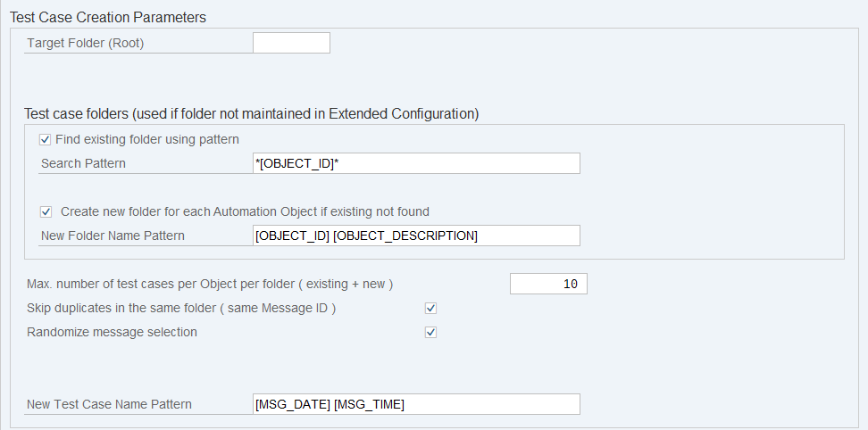Click the Find existing folder using pattern label text
Viewport: 868px width, 430px height.
pos(147,139)
